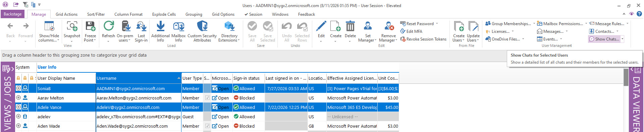Load On-prem users
Screen dimensions: 644x132
[125, 31]
